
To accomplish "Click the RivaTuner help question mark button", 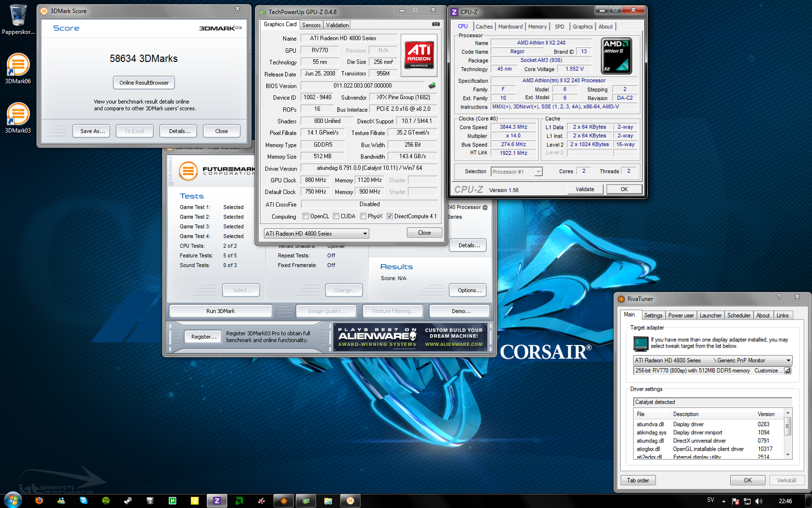I will 779,297.
